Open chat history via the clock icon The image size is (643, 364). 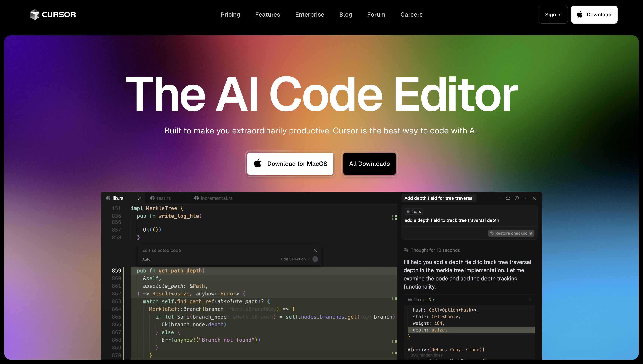pyautogui.click(x=517, y=198)
